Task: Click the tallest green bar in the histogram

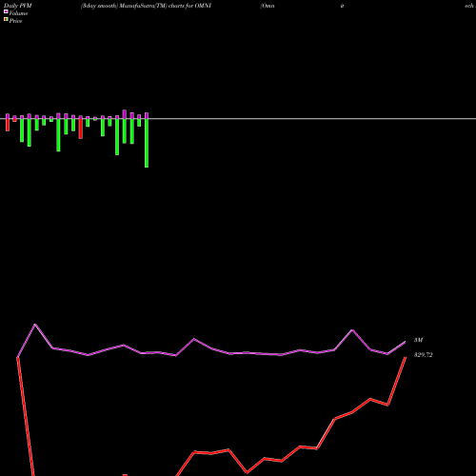Action: click(147, 143)
